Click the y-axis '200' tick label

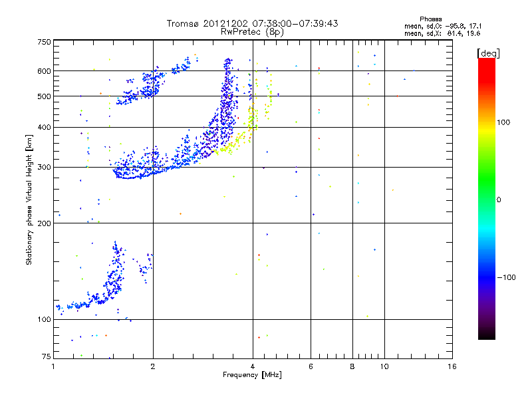[44, 223]
